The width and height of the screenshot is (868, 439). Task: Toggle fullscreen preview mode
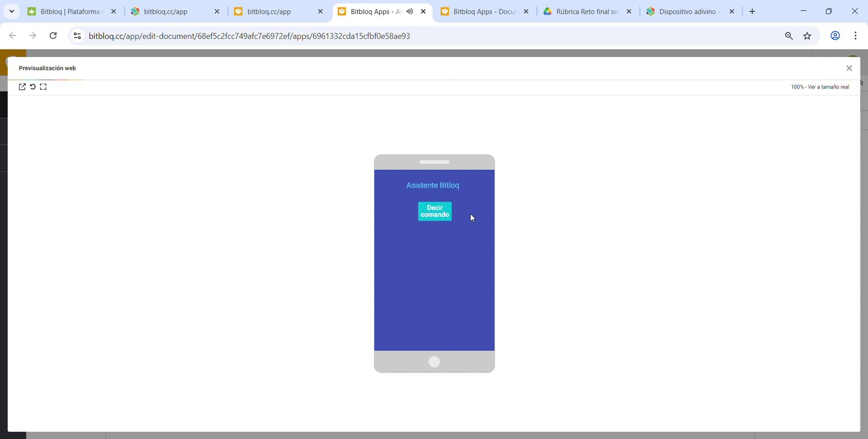[43, 87]
